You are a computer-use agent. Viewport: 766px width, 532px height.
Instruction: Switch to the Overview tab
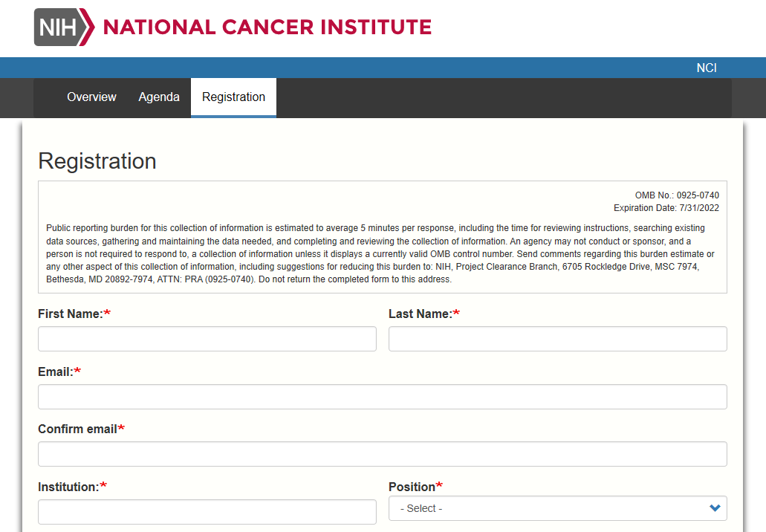pyautogui.click(x=91, y=97)
